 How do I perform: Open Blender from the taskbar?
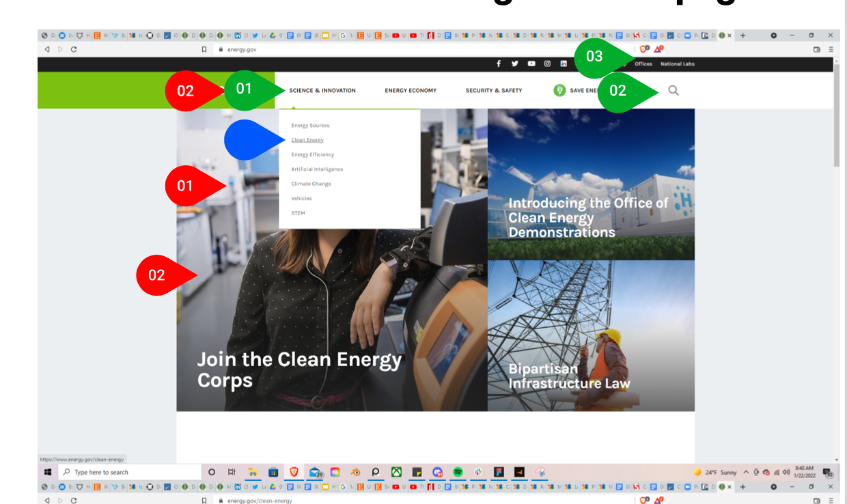(x=355, y=472)
